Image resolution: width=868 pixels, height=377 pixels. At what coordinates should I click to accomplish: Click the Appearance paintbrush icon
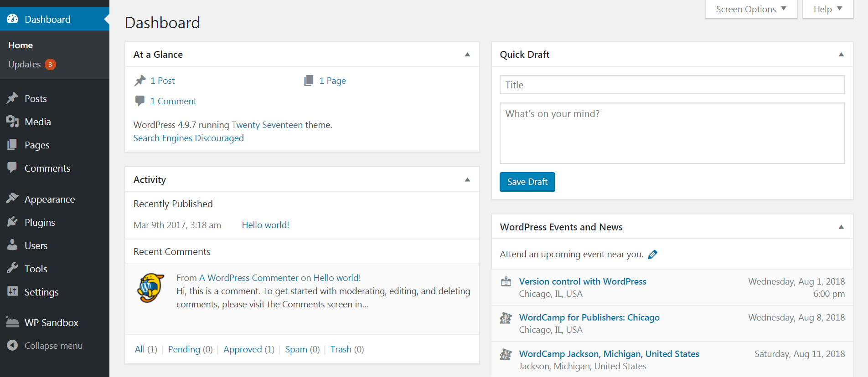pos(12,199)
